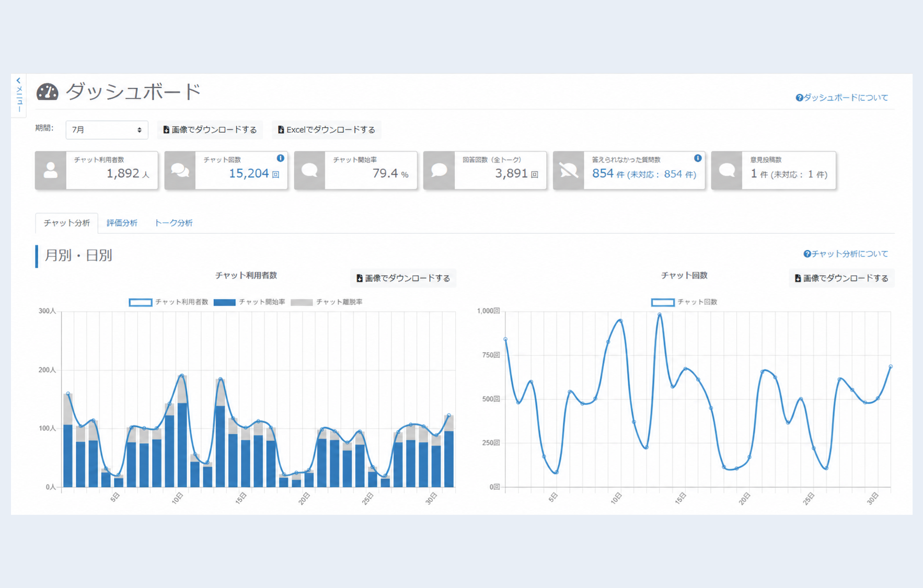The width and height of the screenshot is (923, 588).
Task: Toggle チャット回数 legend swatch in right chart
Action: 663,302
